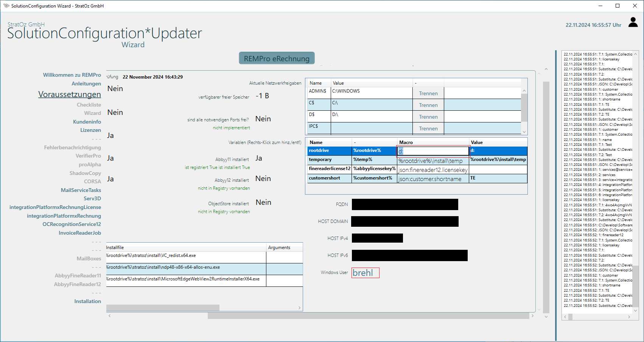This screenshot has height=342, width=644.
Task: Open the Lizenzen page
Action: point(90,130)
